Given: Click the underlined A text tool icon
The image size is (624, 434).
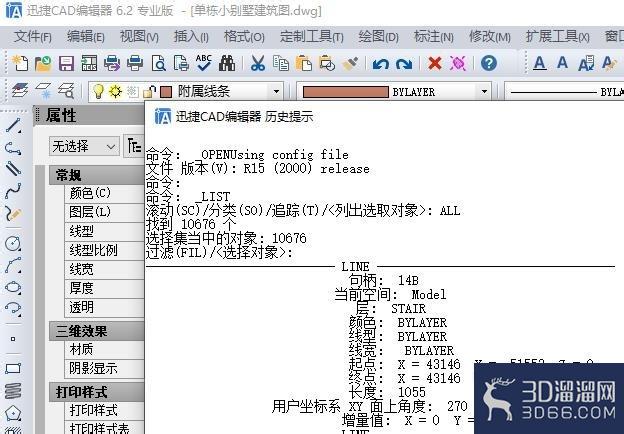Looking at the screenshot, I should tap(539, 63).
